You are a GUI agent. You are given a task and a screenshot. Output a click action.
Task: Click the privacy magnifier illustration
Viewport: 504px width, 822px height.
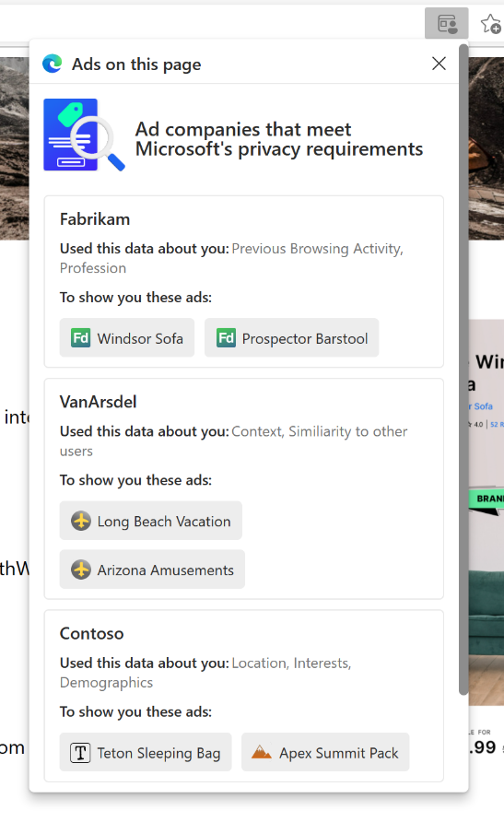point(84,135)
